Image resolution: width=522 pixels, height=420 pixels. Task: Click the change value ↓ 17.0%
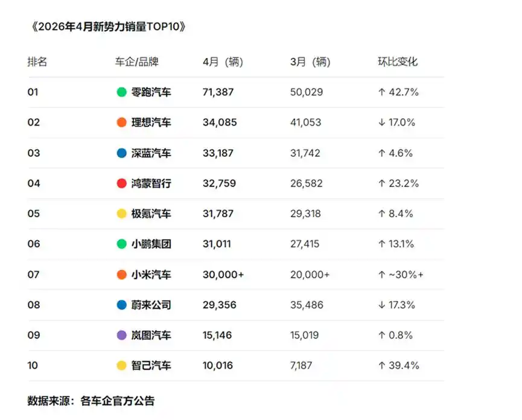(396, 122)
